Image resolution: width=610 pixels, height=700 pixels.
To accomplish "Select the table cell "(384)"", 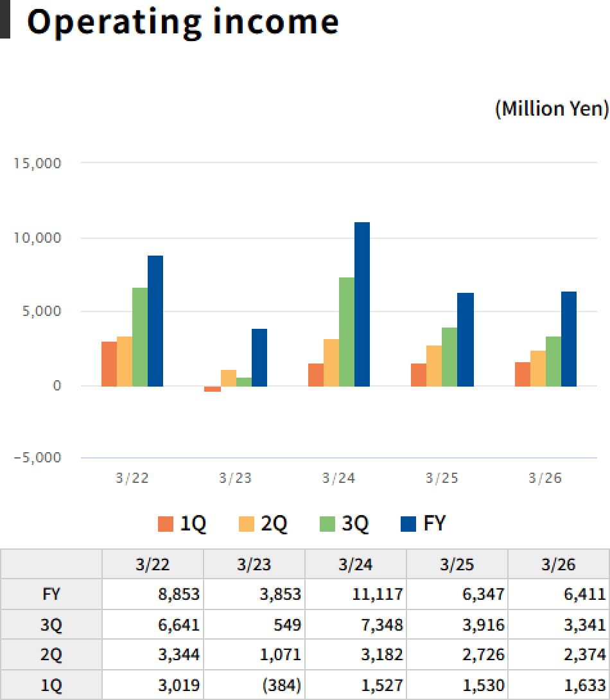I will (254, 685).
